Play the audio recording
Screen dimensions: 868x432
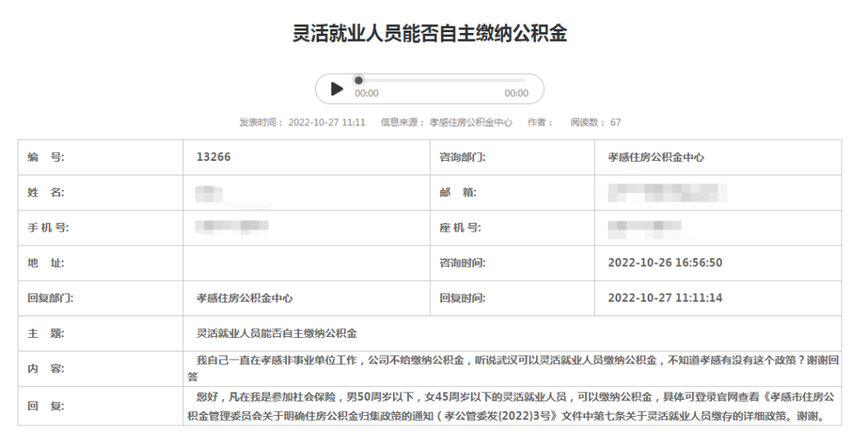pos(337,88)
